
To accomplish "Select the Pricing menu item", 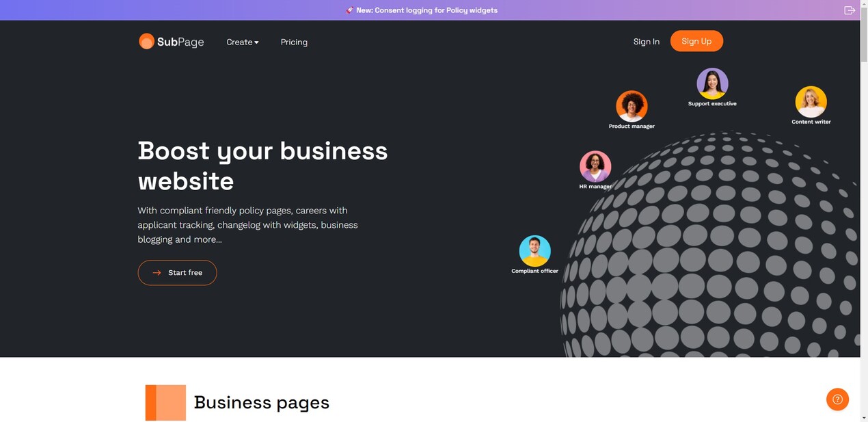I will click(294, 42).
